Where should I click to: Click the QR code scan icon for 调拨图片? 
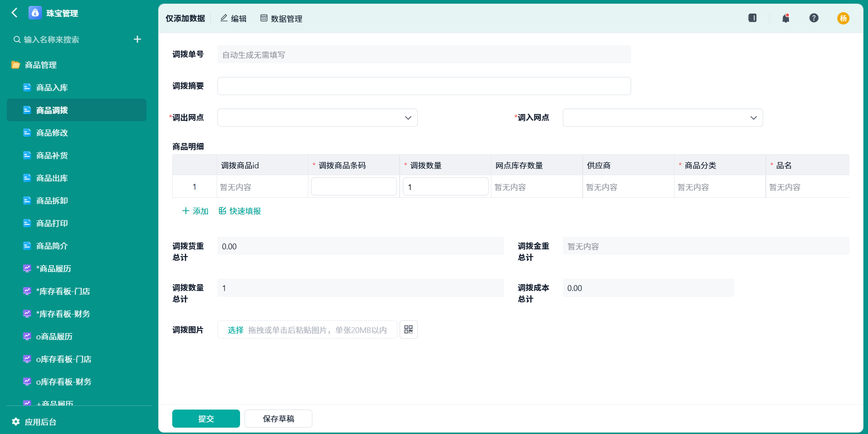point(408,329)
